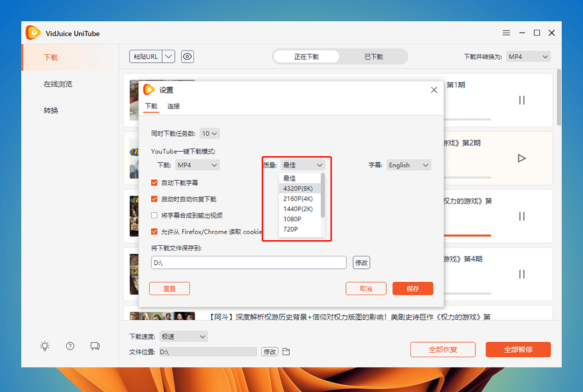Screen dimensions: 583x392
Task: Open the 字幕 English language dropdown
Action: pyautogui.click(x=409, y=165)
